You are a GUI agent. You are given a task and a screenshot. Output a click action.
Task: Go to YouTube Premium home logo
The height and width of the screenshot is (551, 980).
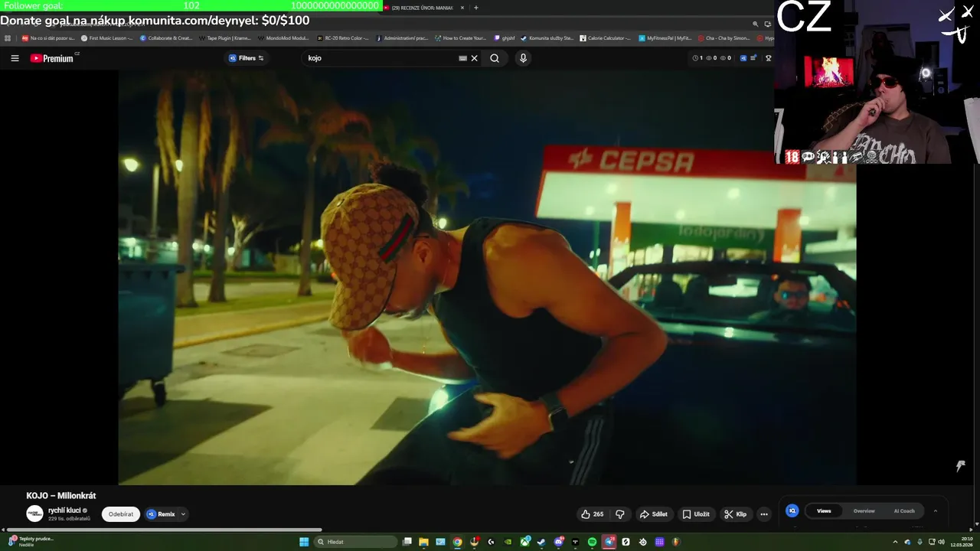(54, 58)
